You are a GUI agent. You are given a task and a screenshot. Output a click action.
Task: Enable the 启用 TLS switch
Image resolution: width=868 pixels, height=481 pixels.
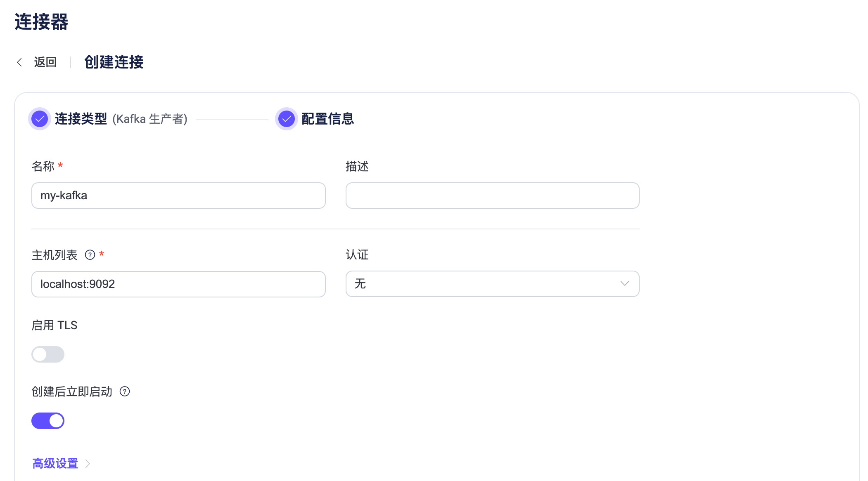click(48, 354)
